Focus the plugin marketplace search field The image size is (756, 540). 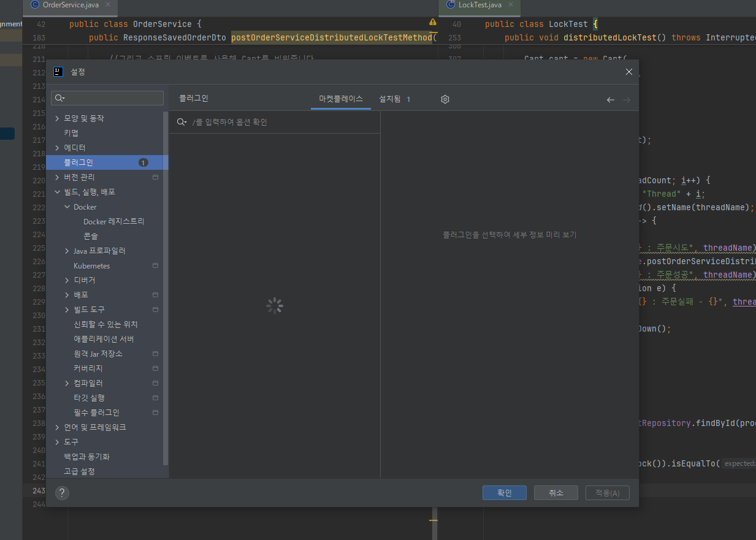pyautogui.click(x=274, y=122)
